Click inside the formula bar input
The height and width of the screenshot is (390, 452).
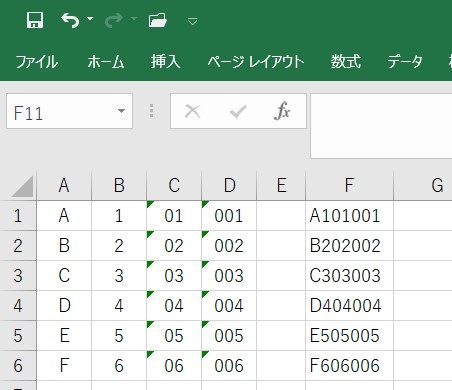381,126
